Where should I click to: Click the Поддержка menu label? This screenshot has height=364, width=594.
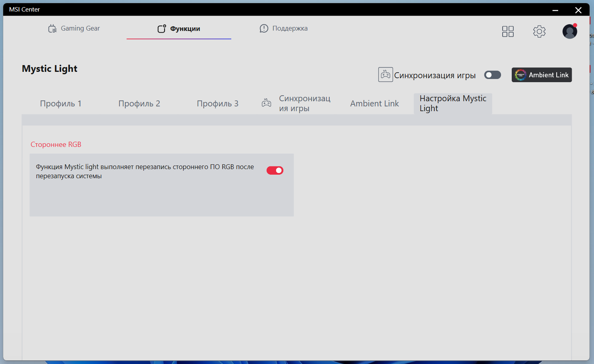290,29
